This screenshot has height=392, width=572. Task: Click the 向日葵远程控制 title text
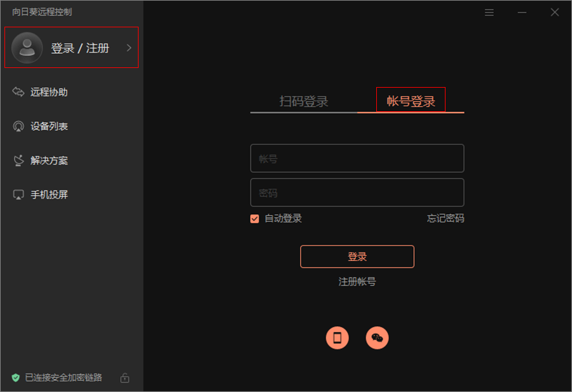(42, 12)
